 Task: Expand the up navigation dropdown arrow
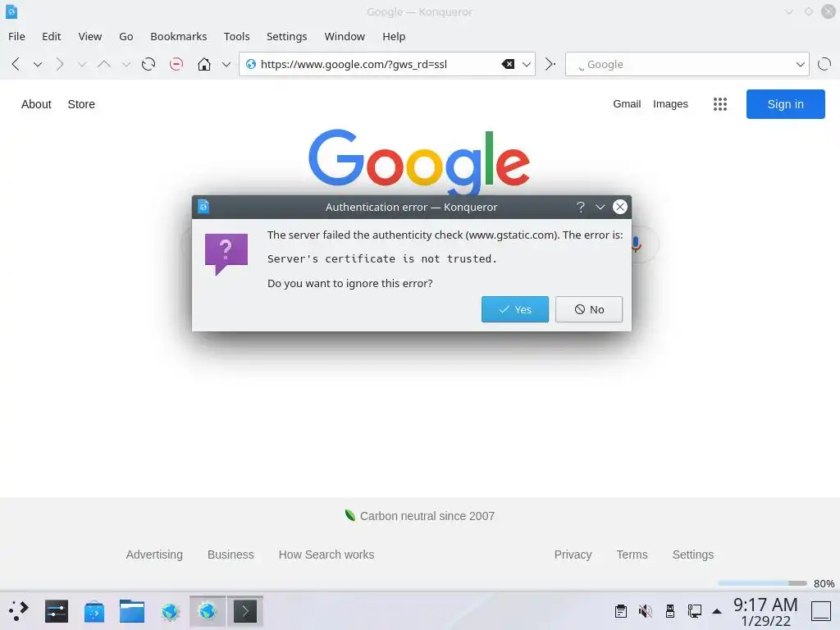pyautogui.click(x=126, y=64)
